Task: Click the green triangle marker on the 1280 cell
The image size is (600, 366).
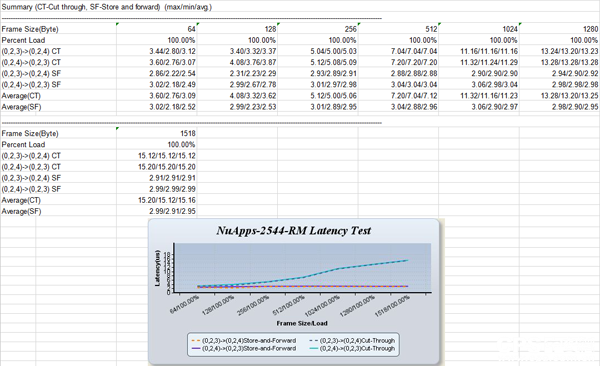Action: click(x=520, y=24)
